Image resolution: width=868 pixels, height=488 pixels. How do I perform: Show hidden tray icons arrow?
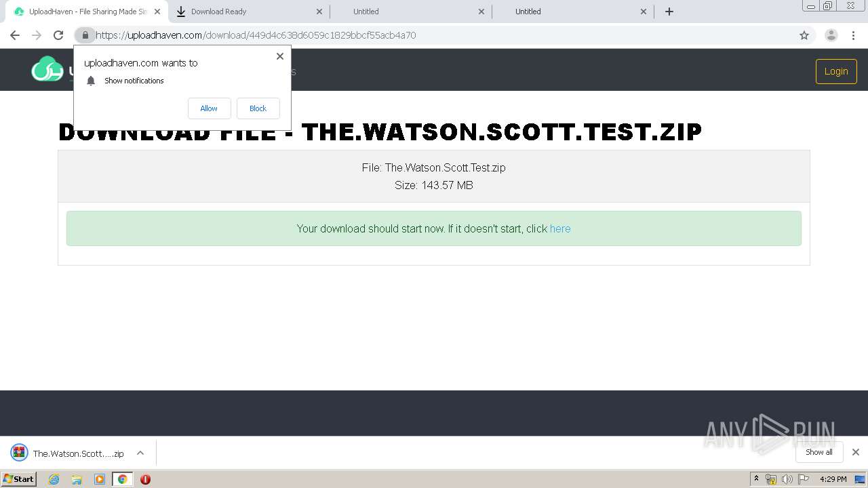[756, 479]
